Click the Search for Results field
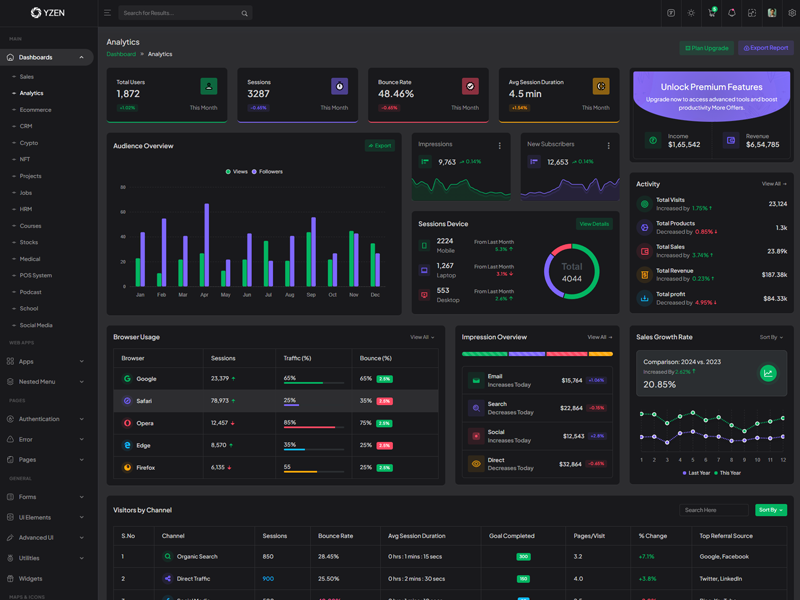The image size is (800, 600). coord(178,13)
